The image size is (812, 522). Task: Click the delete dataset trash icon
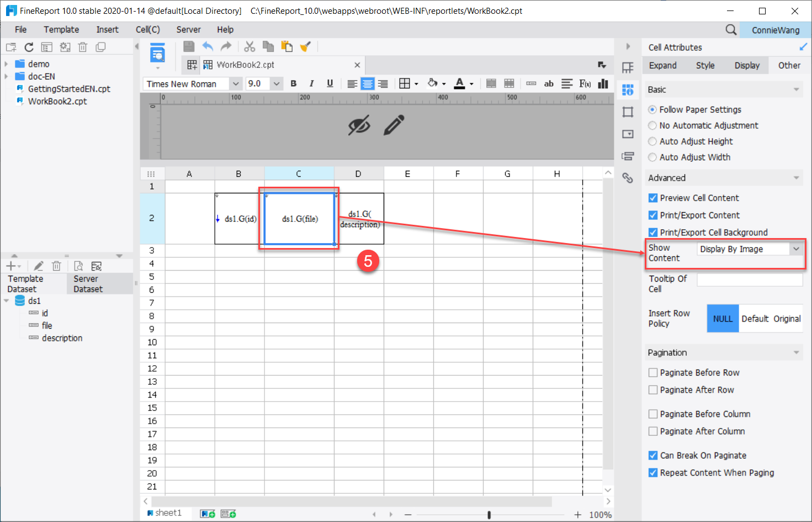point(56,266)
